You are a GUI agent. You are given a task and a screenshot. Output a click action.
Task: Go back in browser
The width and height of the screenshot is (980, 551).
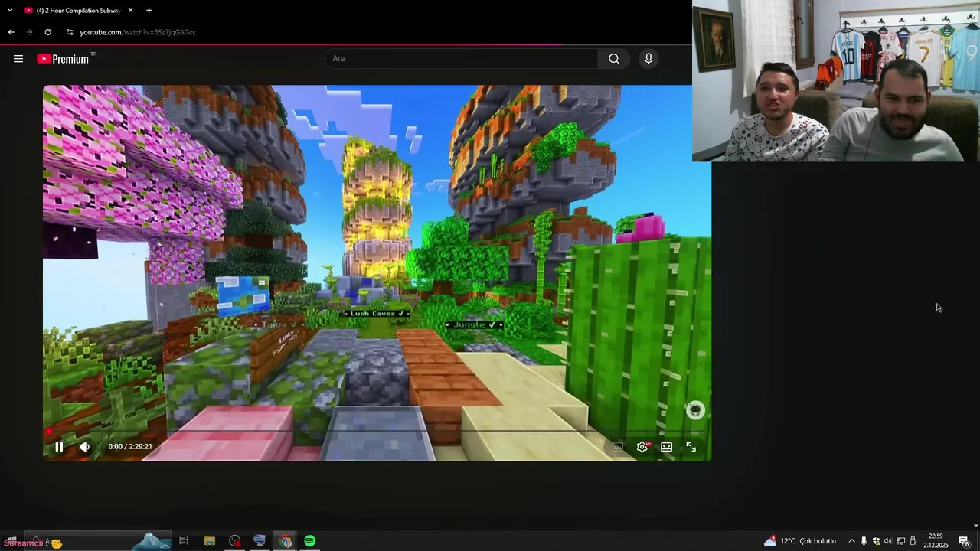[x=11, y=32]
